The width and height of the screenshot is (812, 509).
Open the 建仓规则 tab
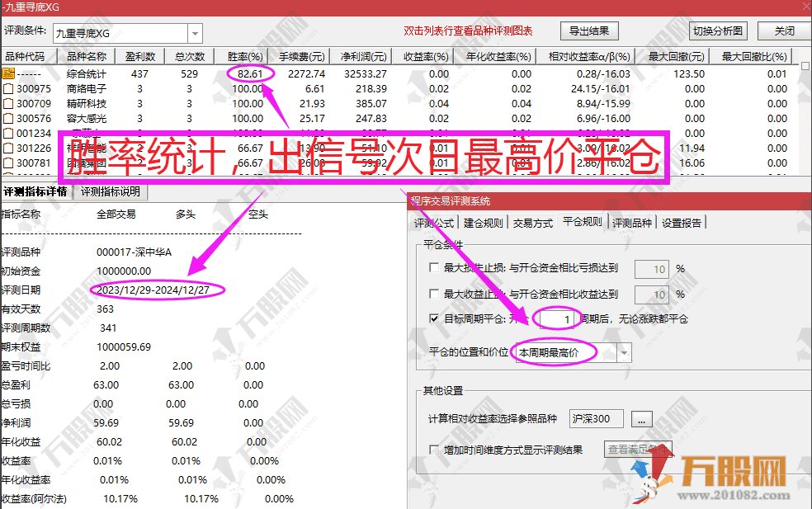point(484,223)
